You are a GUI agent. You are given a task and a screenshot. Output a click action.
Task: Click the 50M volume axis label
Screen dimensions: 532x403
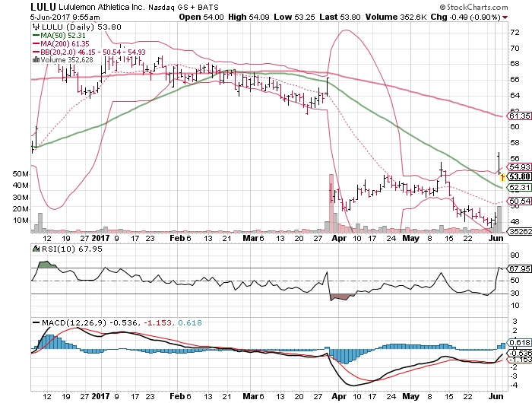pyautogui.click(x=21, y=174)
